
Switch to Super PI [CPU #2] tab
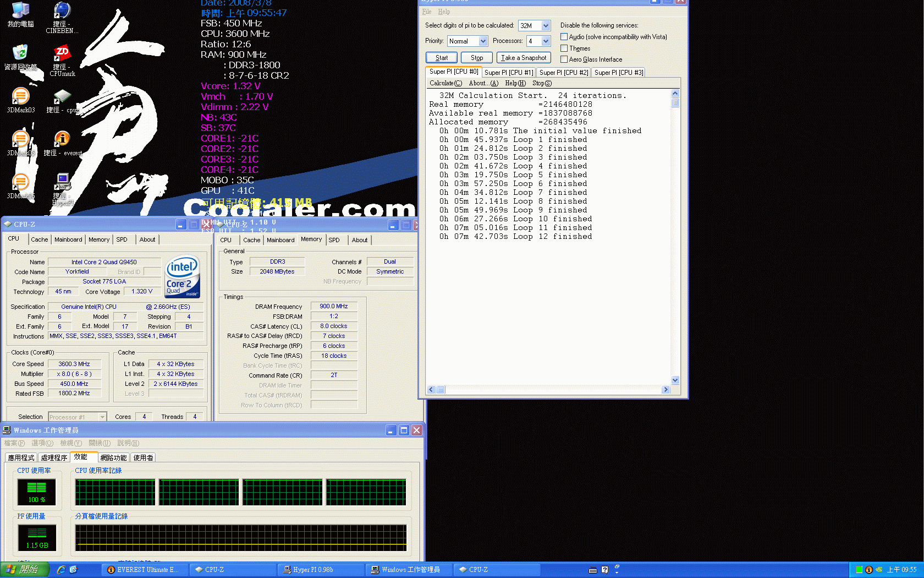(564, 73)
